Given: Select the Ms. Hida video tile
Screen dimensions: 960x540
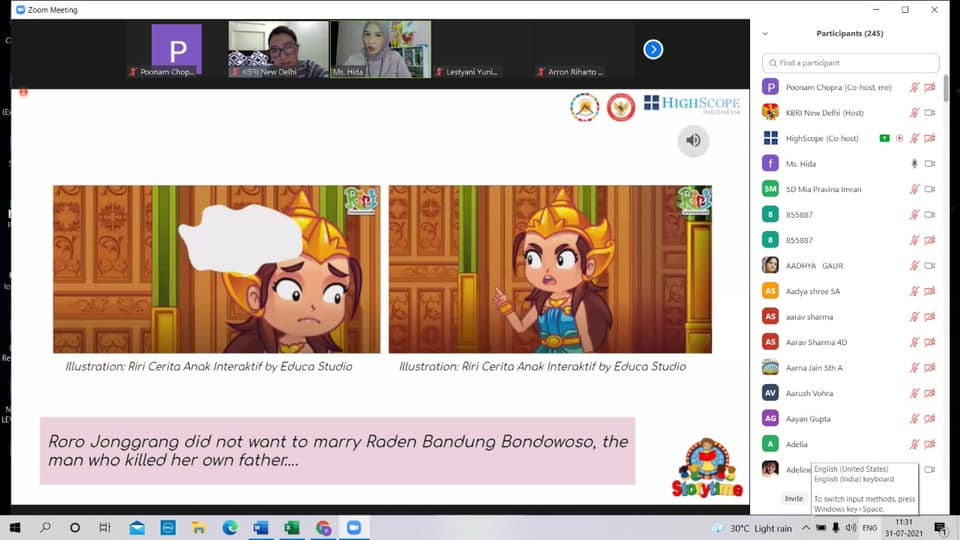Looking at the screenshot, I should [x=380, y=50].
